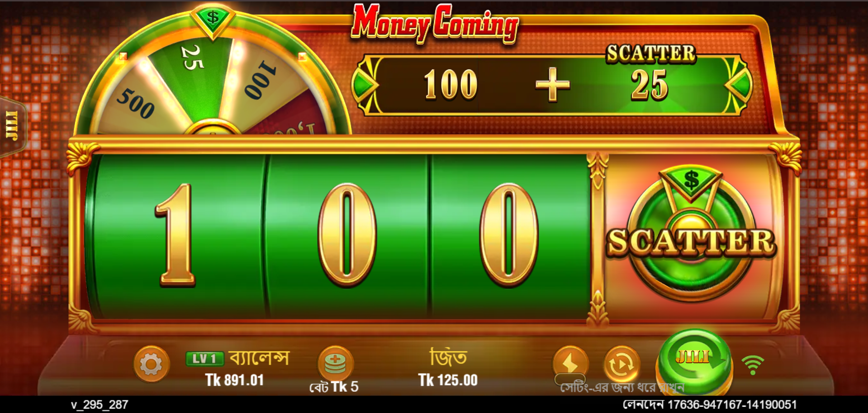Open the settings gear icon
Viewport: 868px width, 413px height.
click(152, 364)
